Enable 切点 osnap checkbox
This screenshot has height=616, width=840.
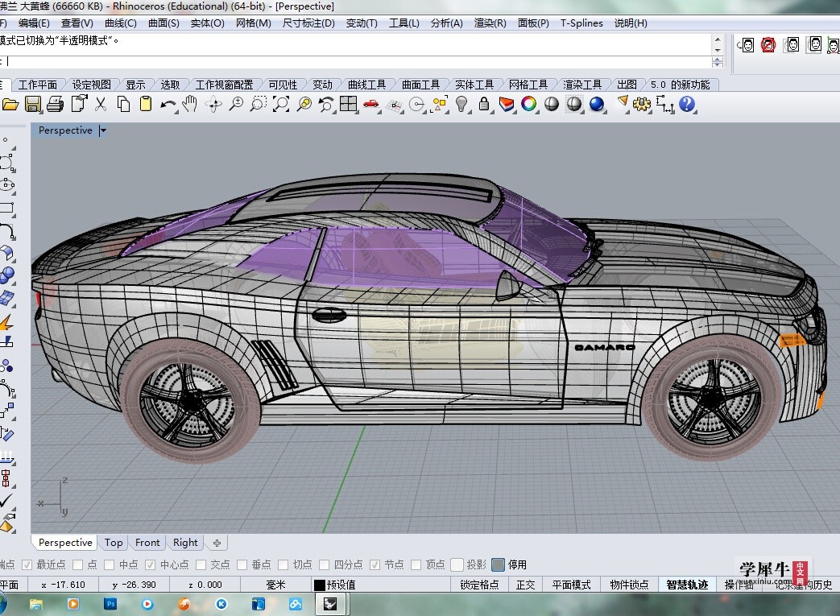point(283,564)
